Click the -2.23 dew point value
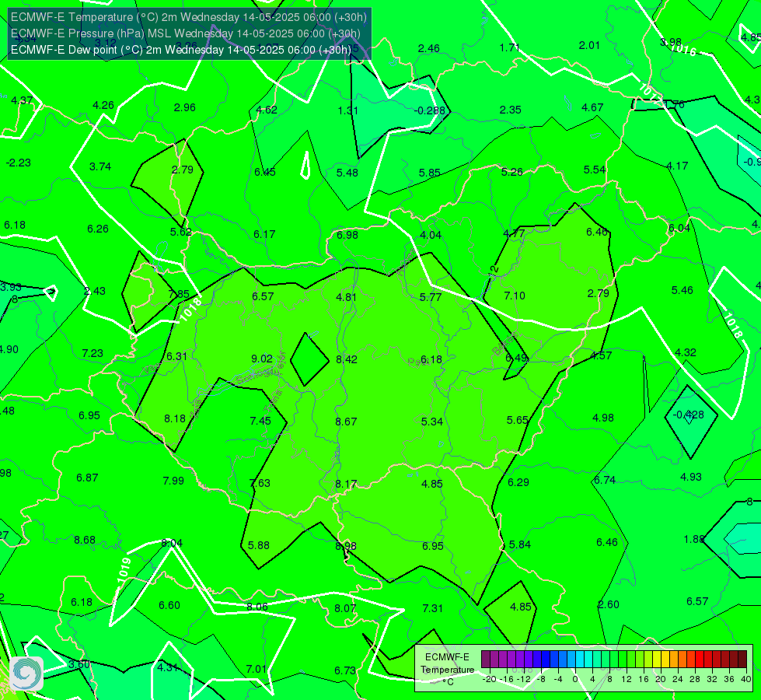 coord(19,163)
